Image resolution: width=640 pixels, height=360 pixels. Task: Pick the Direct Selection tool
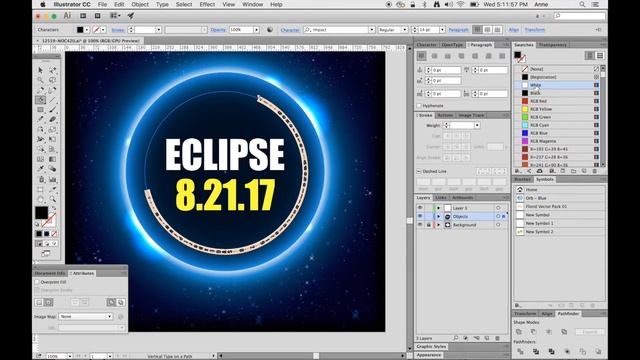(x=53, y=70)
